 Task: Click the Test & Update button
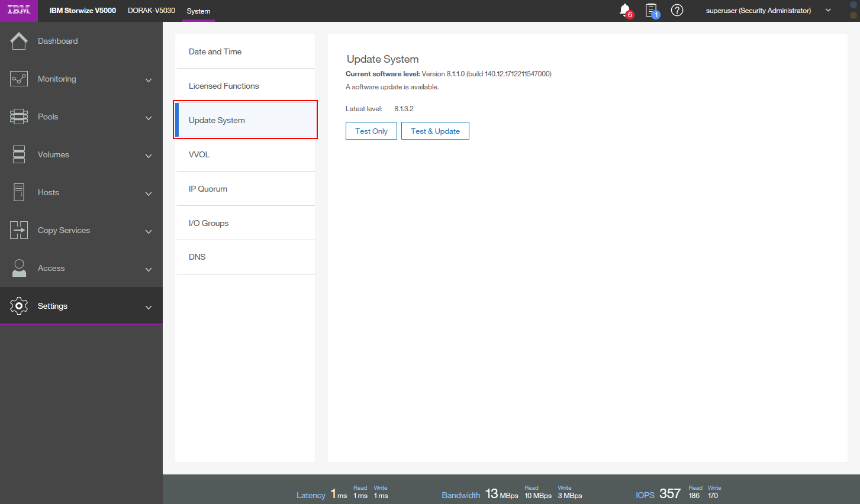435,131
